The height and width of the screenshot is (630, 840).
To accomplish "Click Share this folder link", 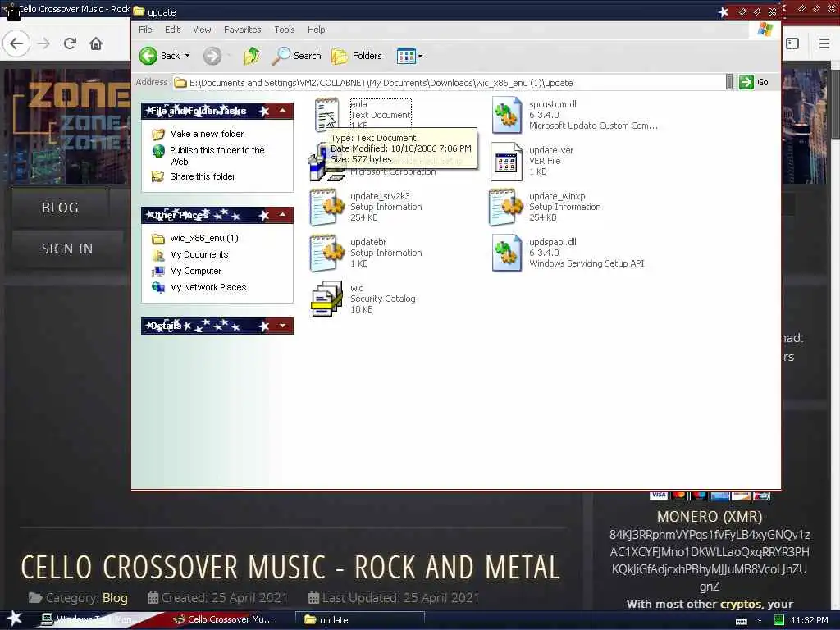I will pos(203,176).
